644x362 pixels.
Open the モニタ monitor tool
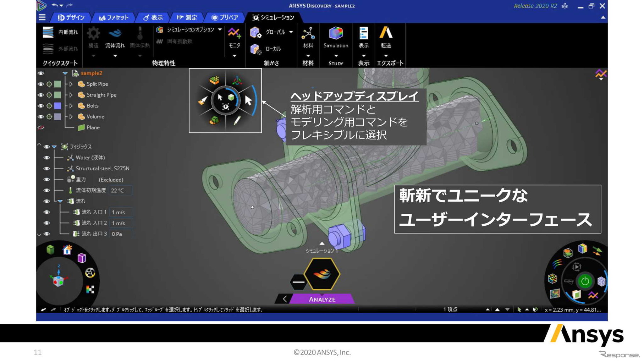[x=234, y=34]
